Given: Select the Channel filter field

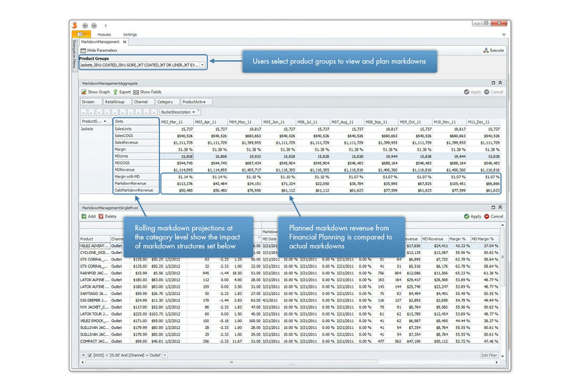Looking at the screenshot, I should tap(143, 102).
